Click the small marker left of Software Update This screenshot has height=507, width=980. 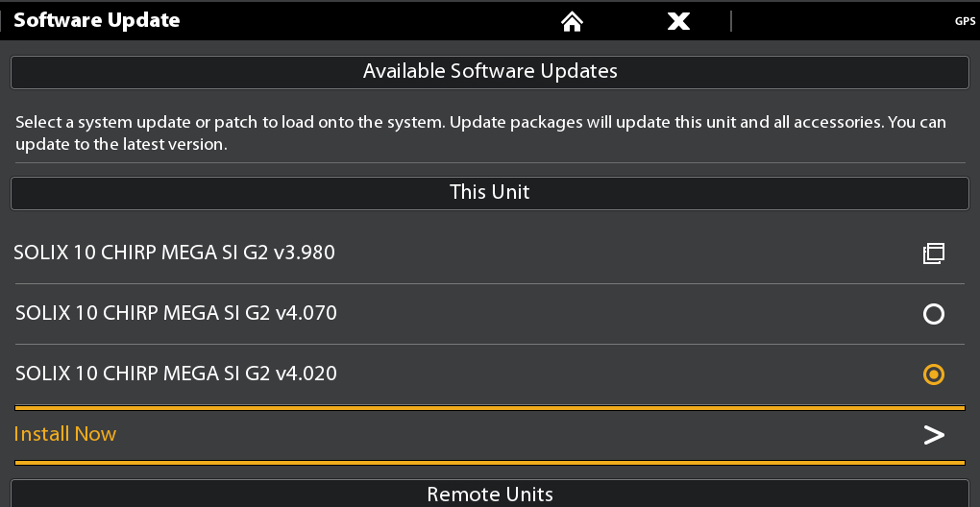[x=1, y=21]
